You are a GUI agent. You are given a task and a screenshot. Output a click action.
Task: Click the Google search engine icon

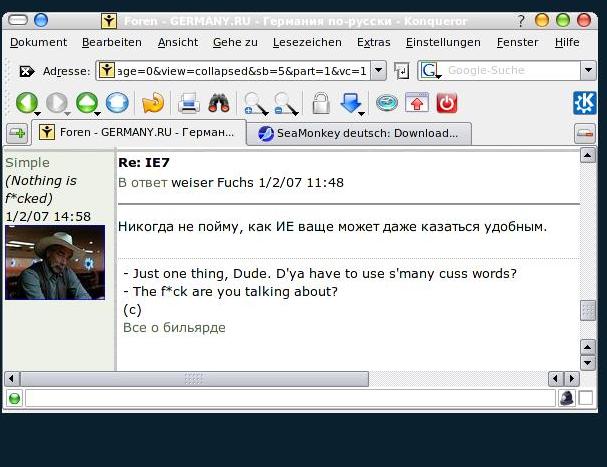pos(430,71)
